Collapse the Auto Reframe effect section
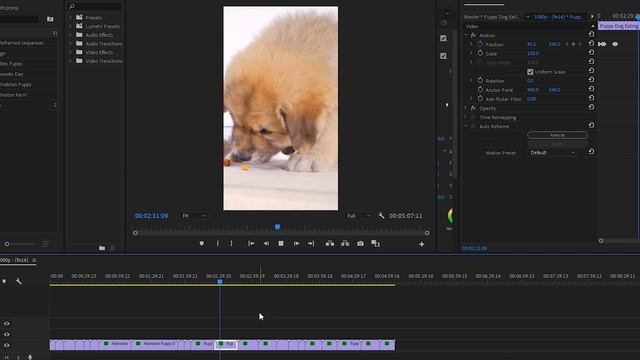Image resolution: width=640 pixels, height=360 pixels. [x=466, y=126]
